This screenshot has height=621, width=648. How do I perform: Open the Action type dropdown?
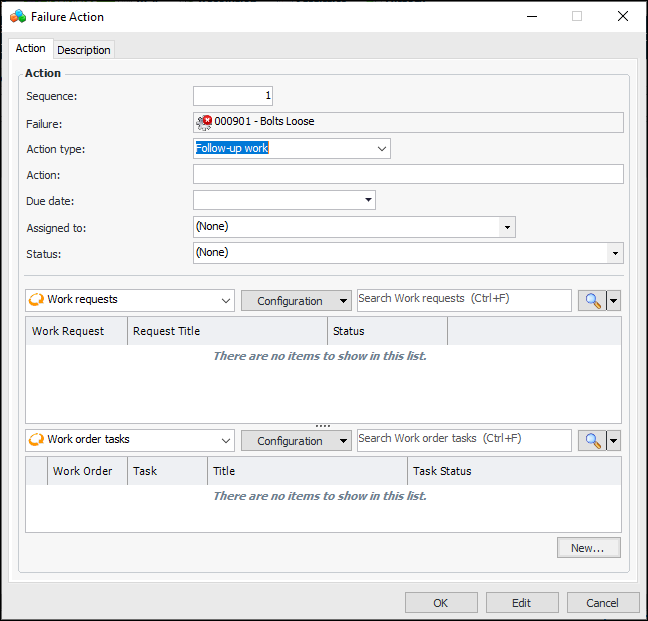[381, 148]
